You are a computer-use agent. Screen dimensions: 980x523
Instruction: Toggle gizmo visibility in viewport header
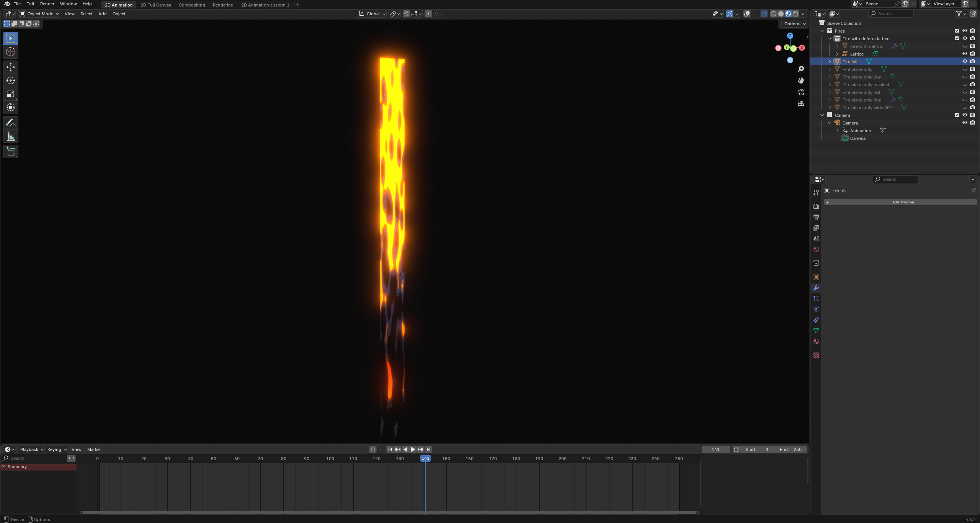(730, 14)
